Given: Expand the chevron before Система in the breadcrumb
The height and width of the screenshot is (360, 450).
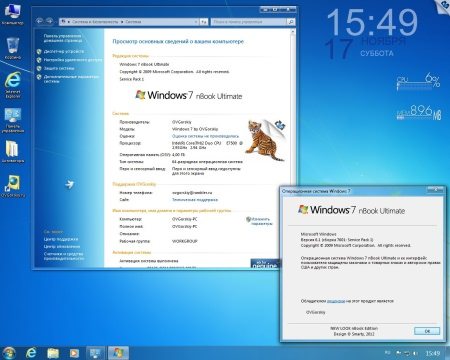Looking at the screenshot, I should (x=122, y=22).
